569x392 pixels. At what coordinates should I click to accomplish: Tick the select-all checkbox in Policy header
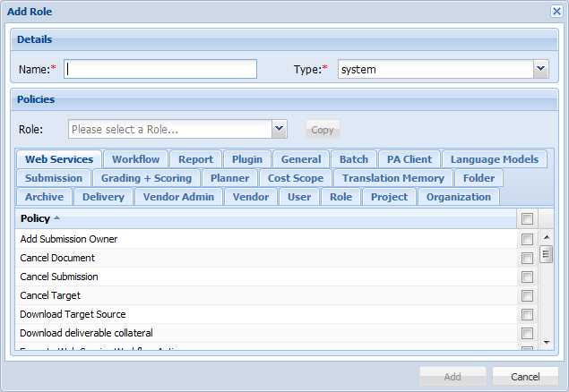527,218
